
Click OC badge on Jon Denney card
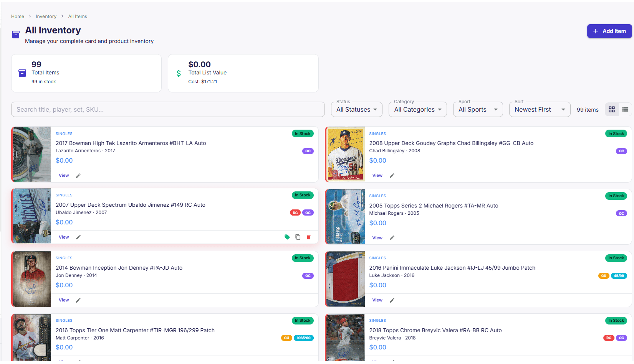(308, 276)
